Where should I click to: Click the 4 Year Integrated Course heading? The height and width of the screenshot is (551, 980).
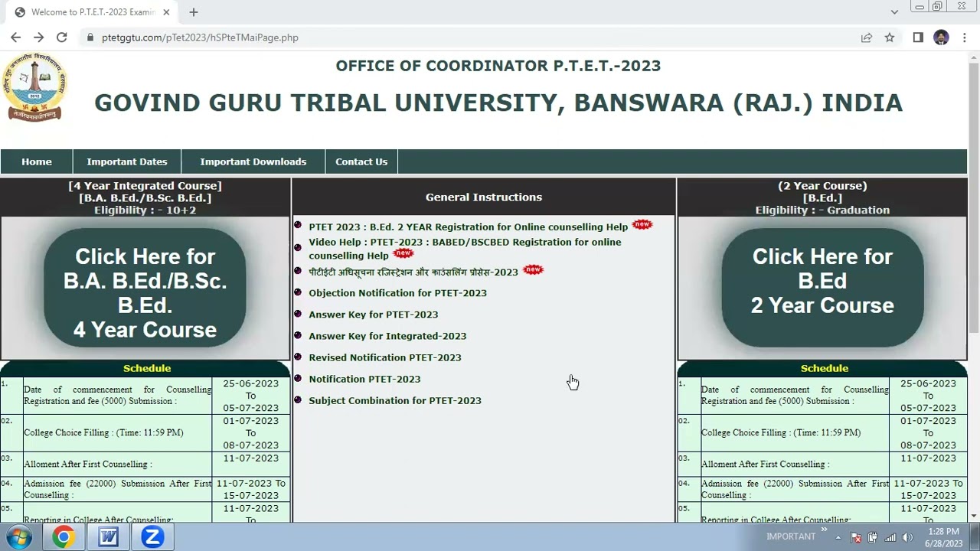coord(145,197)
